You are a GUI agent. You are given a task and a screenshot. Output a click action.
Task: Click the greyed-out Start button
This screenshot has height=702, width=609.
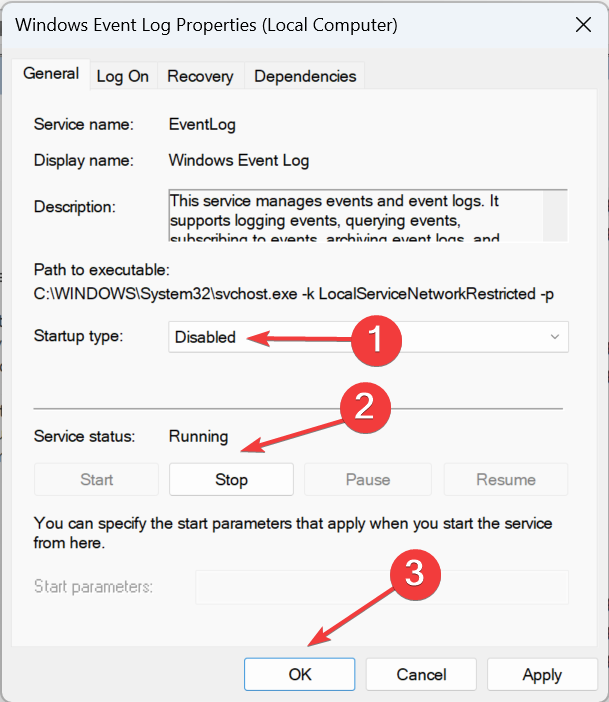tap(96, 480)
